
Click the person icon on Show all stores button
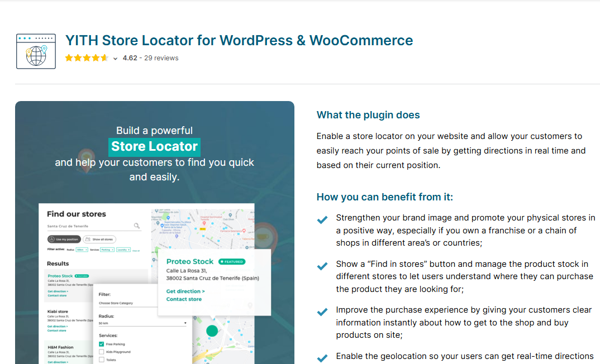[88, 239]
